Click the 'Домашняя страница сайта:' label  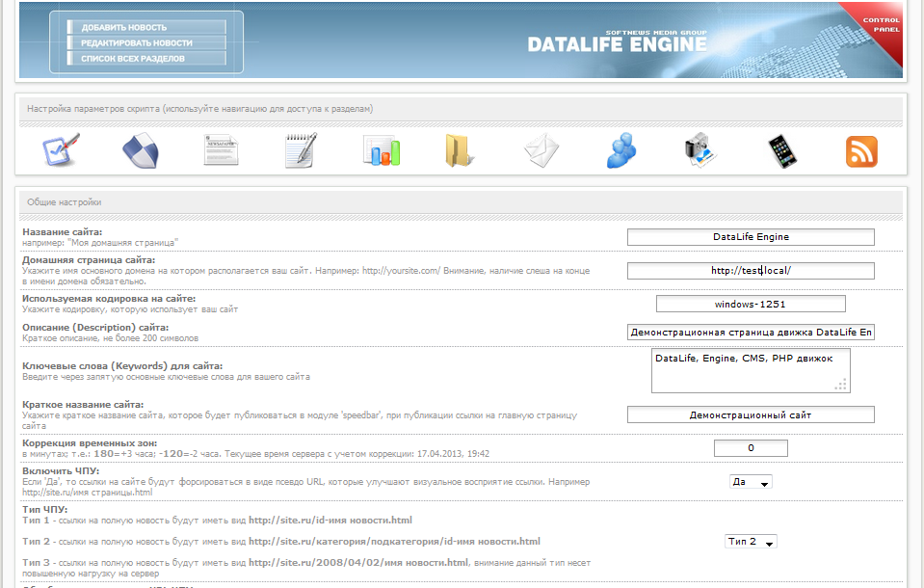pyautogui.click(x=89, y=260)
